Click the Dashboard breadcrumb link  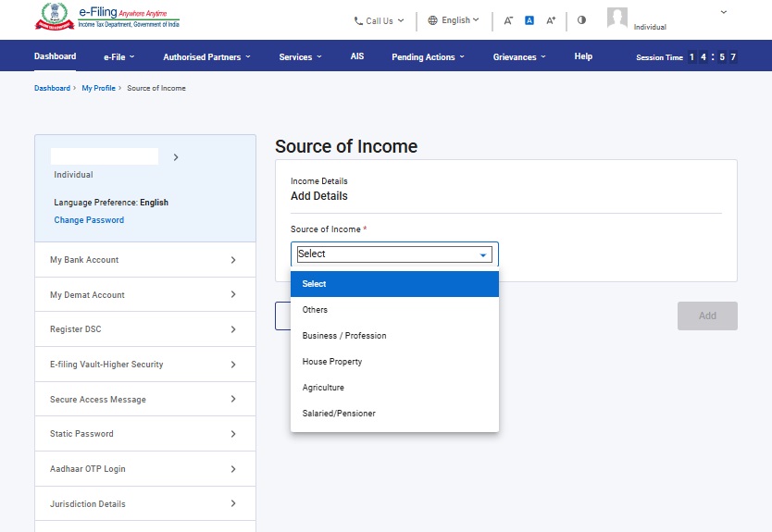[52, 88]
